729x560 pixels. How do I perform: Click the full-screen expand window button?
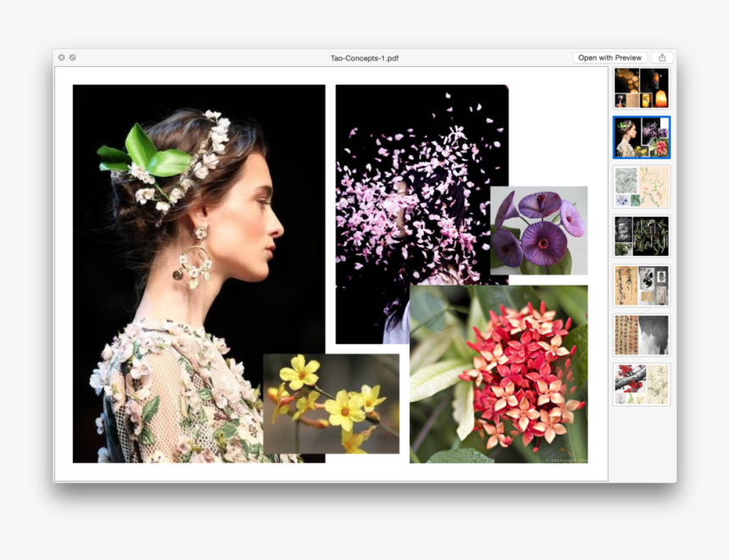pos(73,58)
